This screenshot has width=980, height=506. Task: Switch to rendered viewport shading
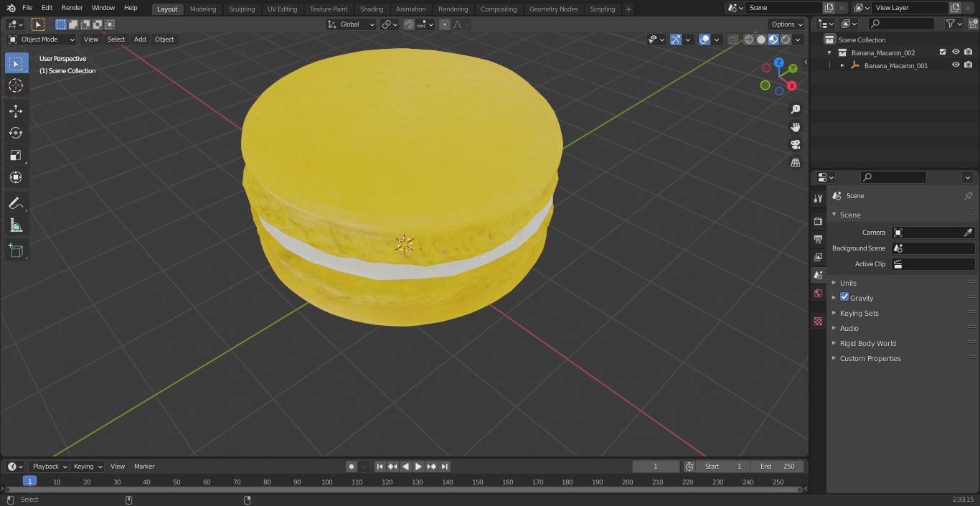click(x=786, y=39)
